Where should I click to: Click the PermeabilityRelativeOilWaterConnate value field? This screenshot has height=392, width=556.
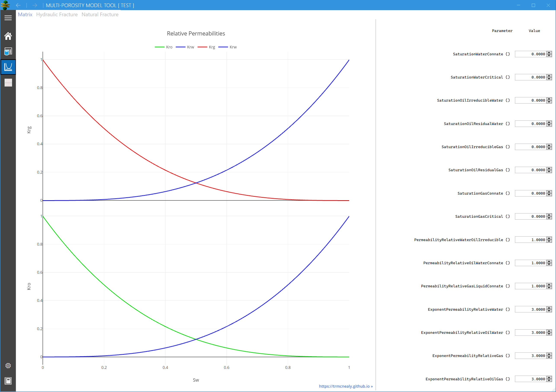530,263
